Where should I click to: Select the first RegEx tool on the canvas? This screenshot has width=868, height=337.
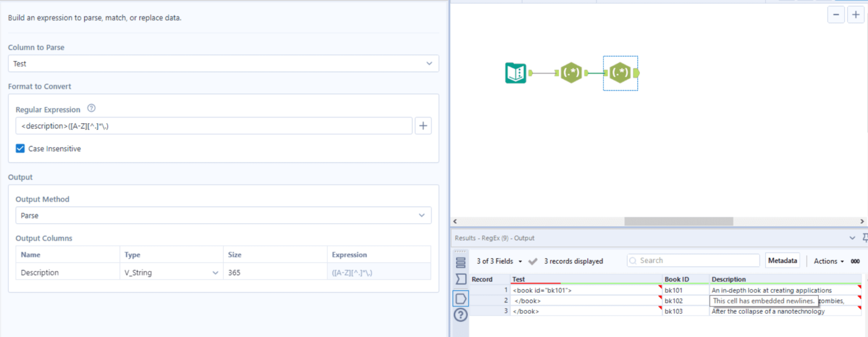point(571,72)
